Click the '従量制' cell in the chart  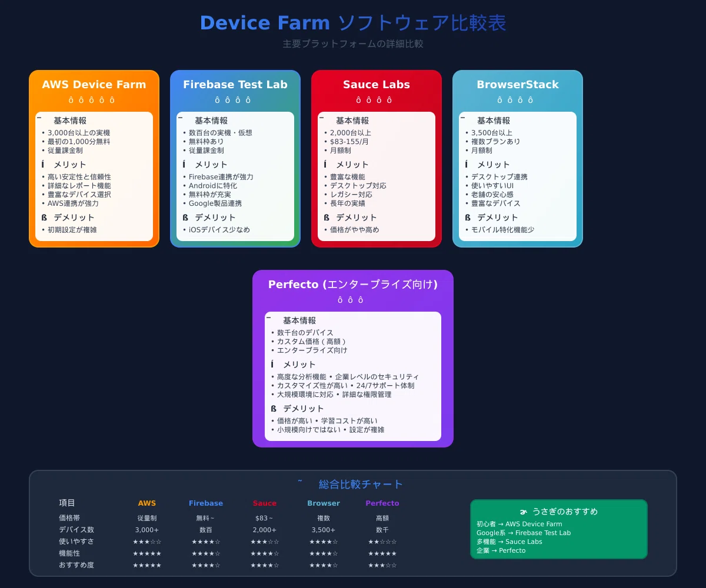coord(147,518)
